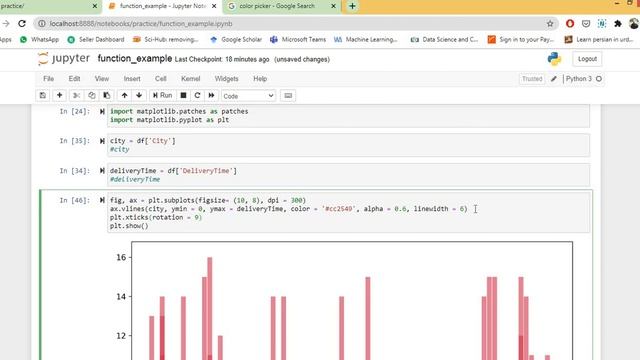Open the View menu

[102, 79]
